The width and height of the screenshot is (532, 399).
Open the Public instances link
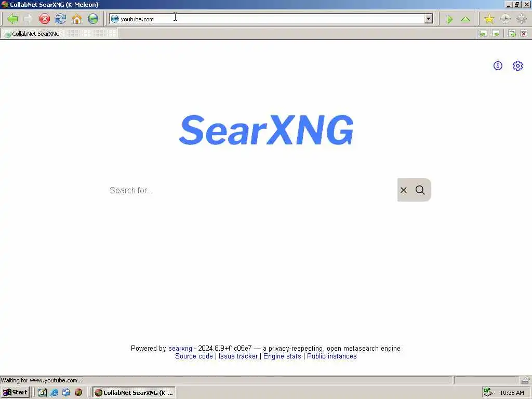332,356
